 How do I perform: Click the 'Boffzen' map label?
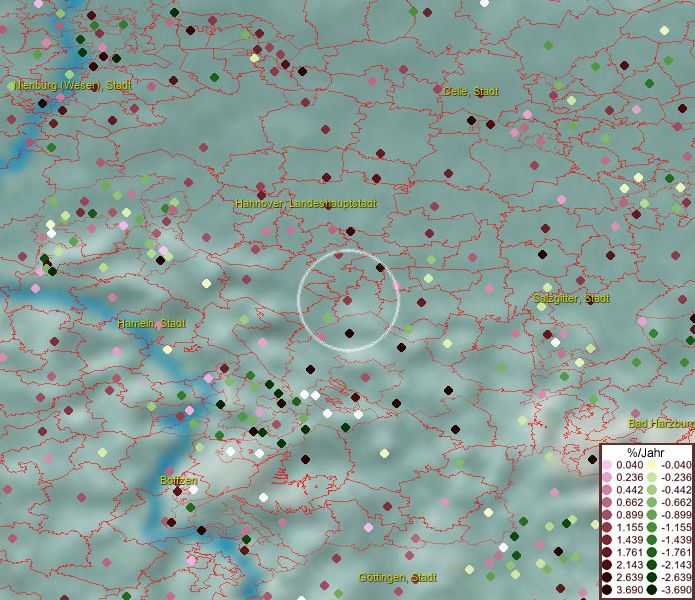[x=179, y=480]
